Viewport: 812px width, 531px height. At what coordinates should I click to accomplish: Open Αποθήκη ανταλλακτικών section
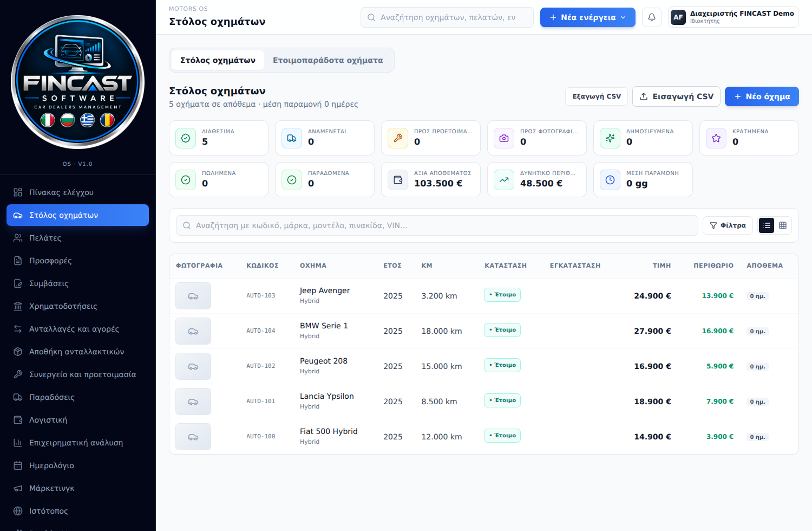(77, 352)
